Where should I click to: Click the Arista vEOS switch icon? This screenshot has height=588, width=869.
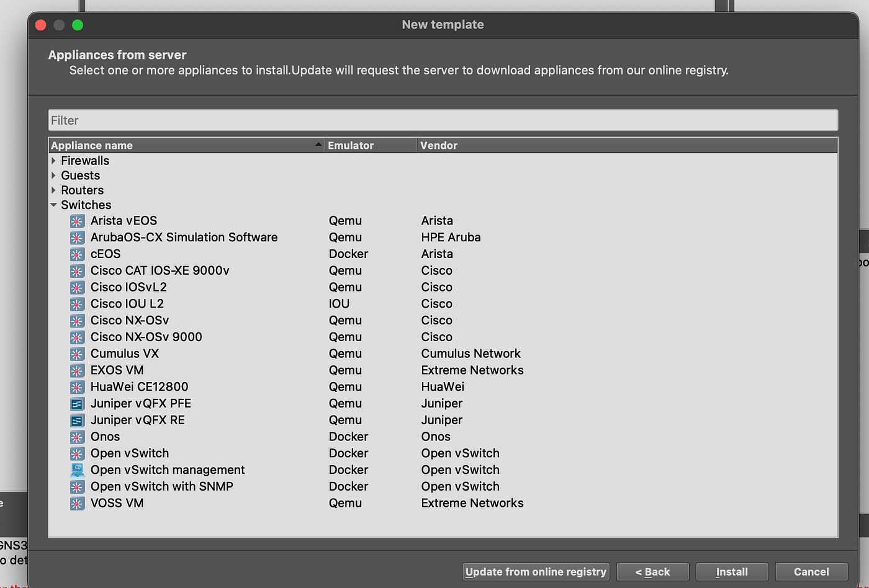coord(77,221)
